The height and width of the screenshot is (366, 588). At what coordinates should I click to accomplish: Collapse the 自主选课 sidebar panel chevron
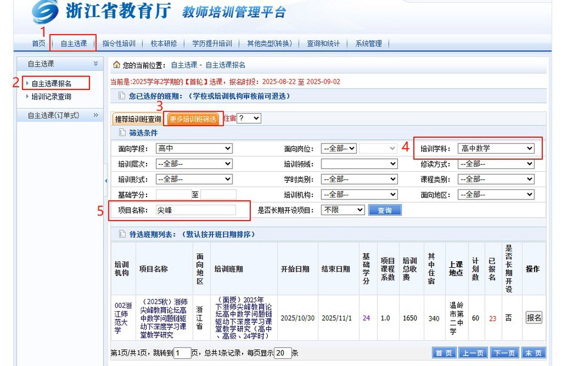click(95, 64)
